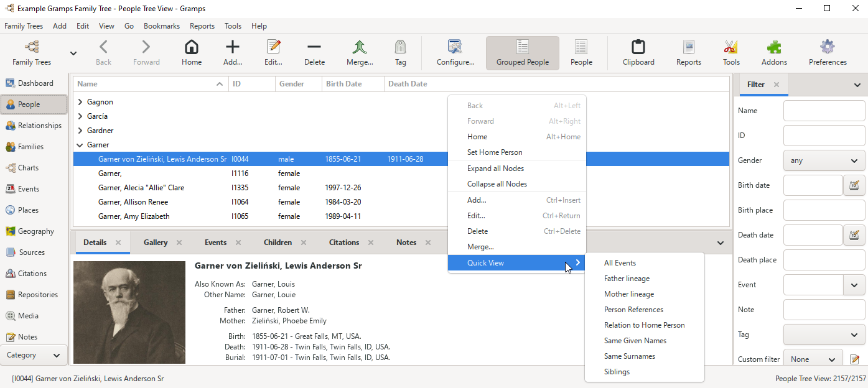Open the Birth date editor icon
868x388 pixels.
click(854, 185)
